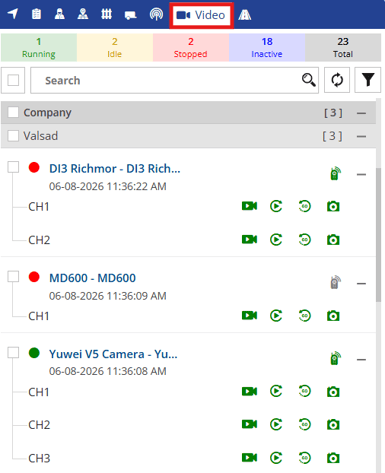Take snapshot of DI3 Richmor CH1

(333, 206)
